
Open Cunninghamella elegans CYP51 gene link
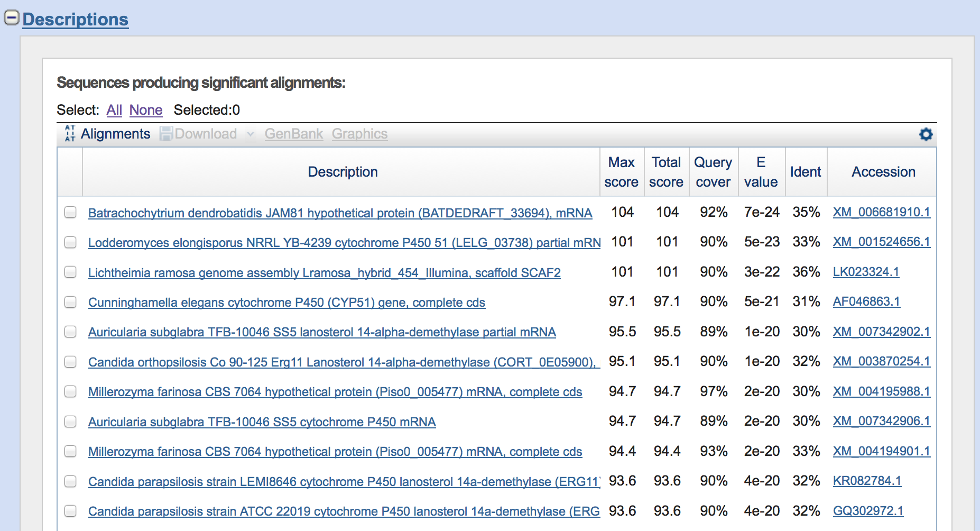click(286, 303)
